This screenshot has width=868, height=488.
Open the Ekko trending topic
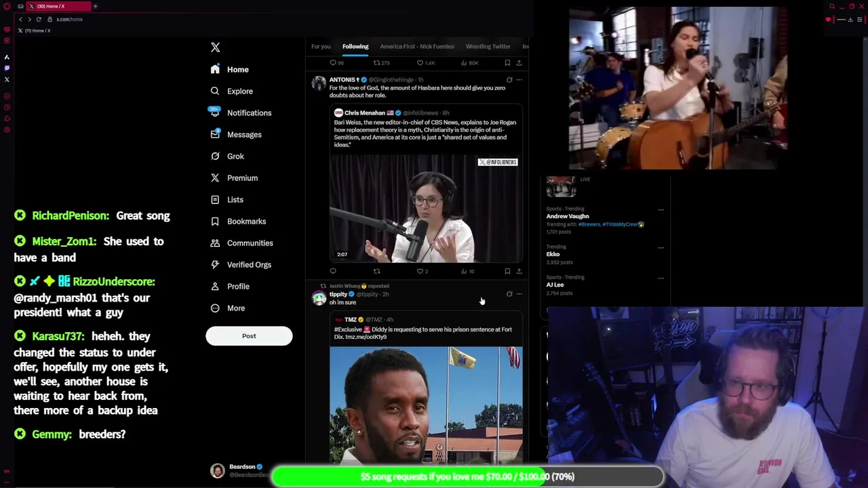click(553, 254)
